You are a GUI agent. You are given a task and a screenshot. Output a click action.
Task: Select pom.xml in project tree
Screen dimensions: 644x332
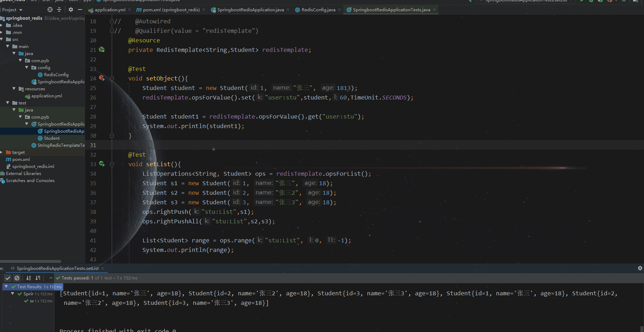[x=18, y=159]
